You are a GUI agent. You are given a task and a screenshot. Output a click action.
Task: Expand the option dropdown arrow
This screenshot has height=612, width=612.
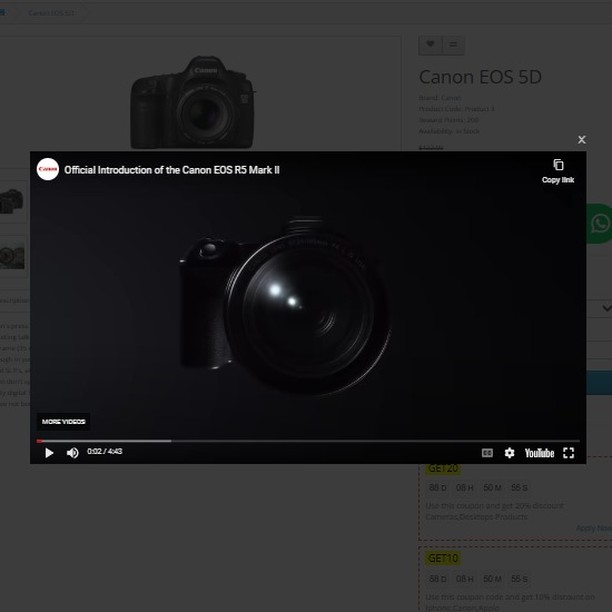click(606, 308)
